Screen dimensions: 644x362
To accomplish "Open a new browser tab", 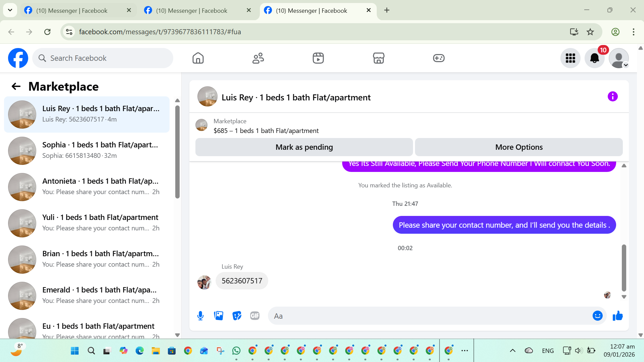I will click(x=387, y=10).
